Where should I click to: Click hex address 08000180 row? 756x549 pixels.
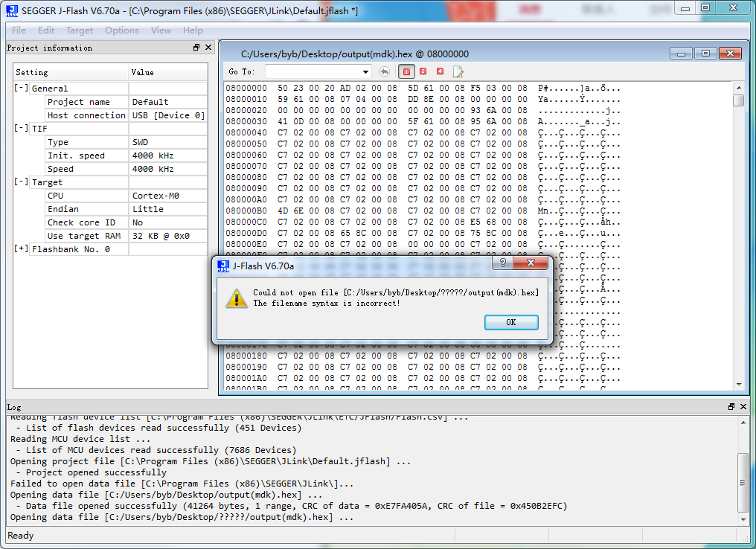click(x=423, y=356)
